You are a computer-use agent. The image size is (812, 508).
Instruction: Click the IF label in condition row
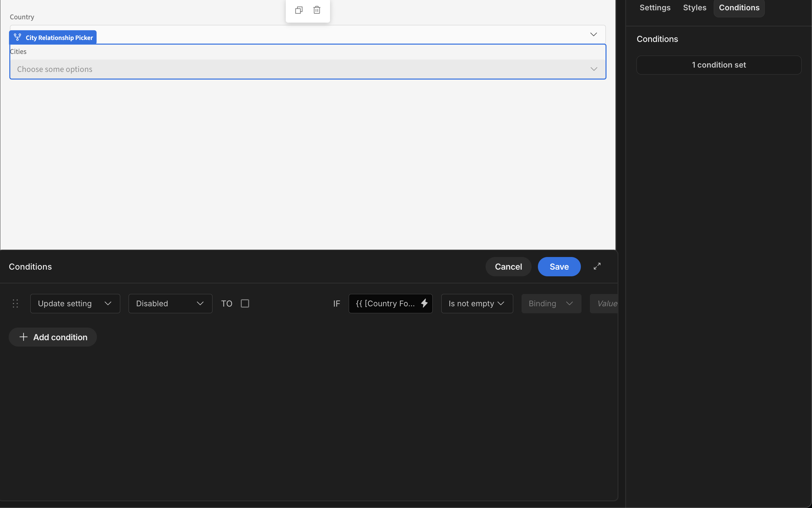336,304
